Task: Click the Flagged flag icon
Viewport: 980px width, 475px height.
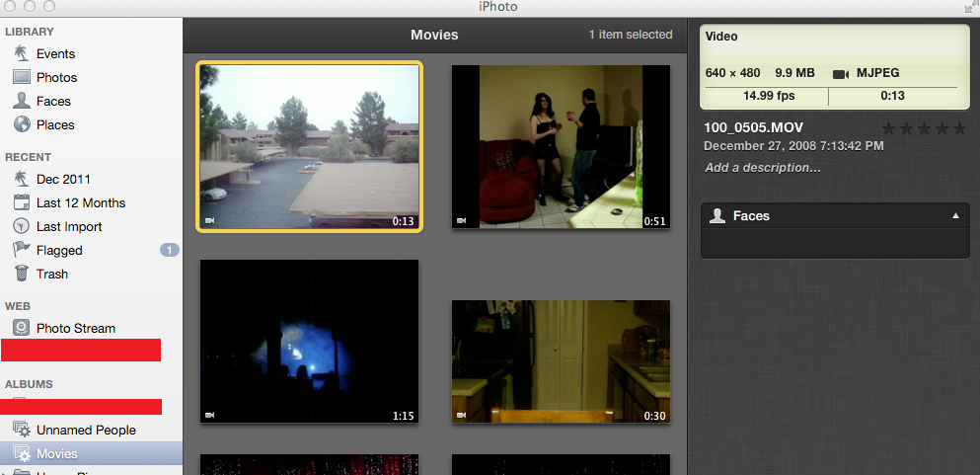Action: coord(22,250)
